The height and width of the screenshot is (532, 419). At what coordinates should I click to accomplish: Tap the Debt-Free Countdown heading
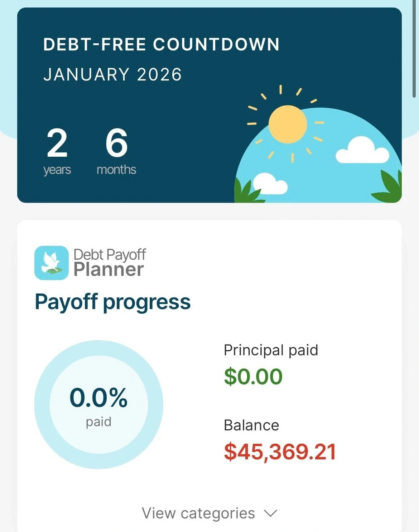click(x=161, y=45)
